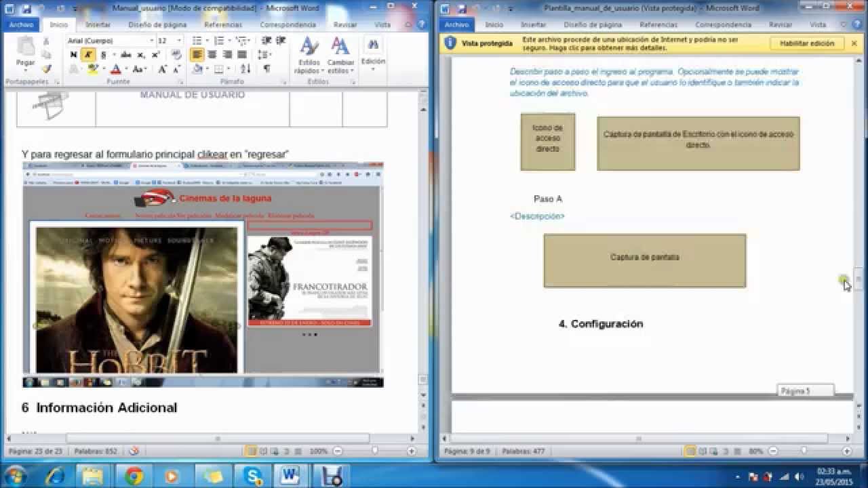Click the Cut scissors icon in Portapapeles
Viewport: 868px width, 488px height.
(46, 42)
